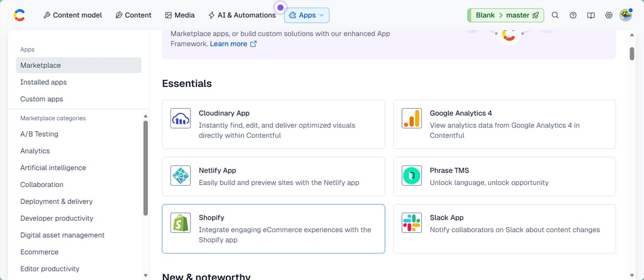Click the Shopify bag icon

(x=180, y=223)
